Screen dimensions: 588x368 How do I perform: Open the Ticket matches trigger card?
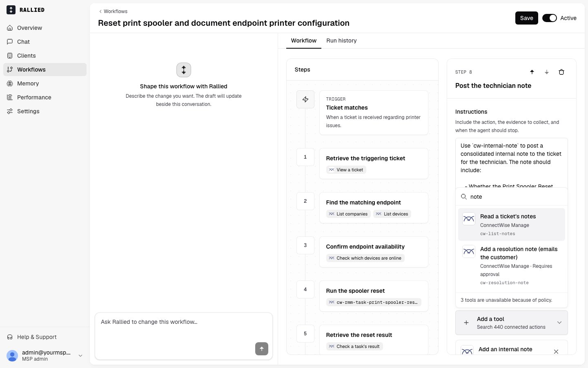(374, 112)
